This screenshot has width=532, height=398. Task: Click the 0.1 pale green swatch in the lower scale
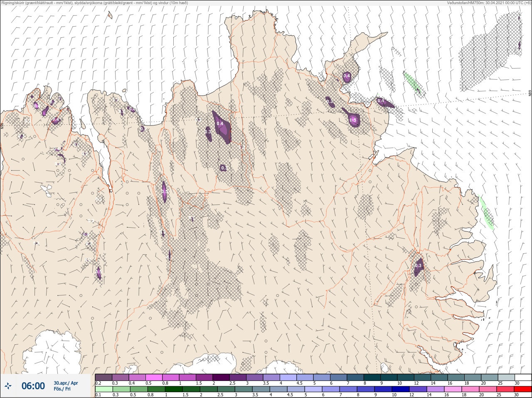(x=103, y=389)
